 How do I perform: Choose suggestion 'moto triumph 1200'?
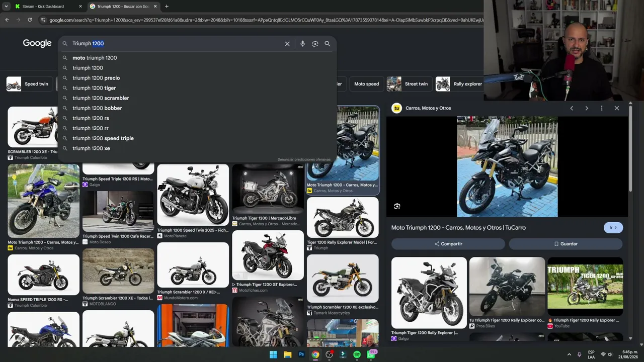pos(197,58)
